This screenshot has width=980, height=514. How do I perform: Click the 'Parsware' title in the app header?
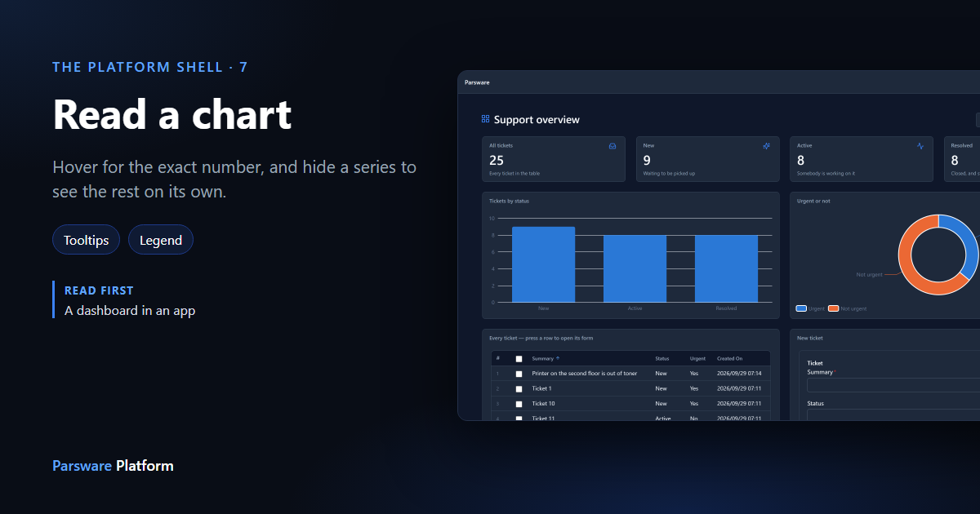tap(477, 82)
